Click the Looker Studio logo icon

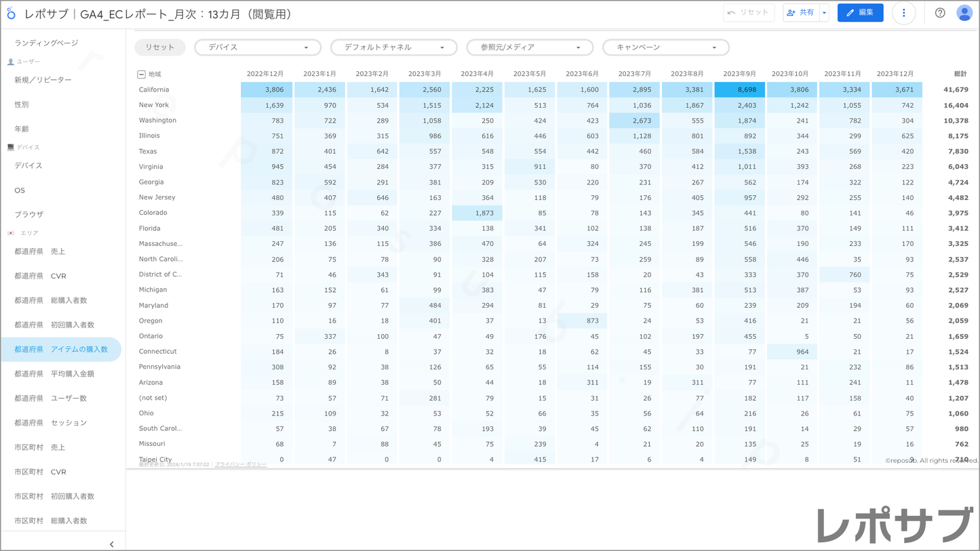tap(12, 14)
